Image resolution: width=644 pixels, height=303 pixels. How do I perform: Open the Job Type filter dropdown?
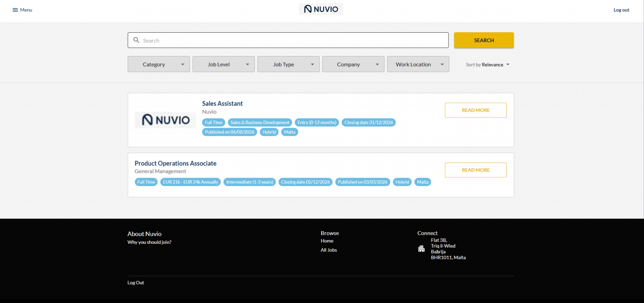tap(288, 64)
